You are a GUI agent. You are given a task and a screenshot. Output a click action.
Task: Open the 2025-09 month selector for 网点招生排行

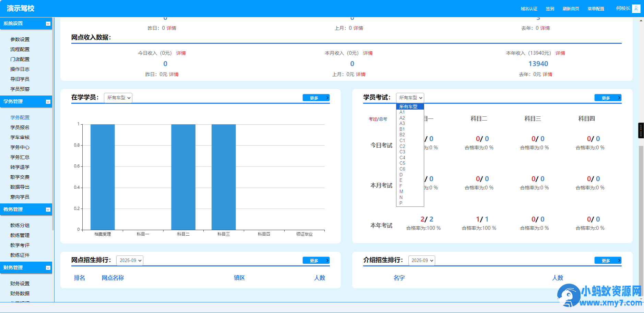(130, 260)
